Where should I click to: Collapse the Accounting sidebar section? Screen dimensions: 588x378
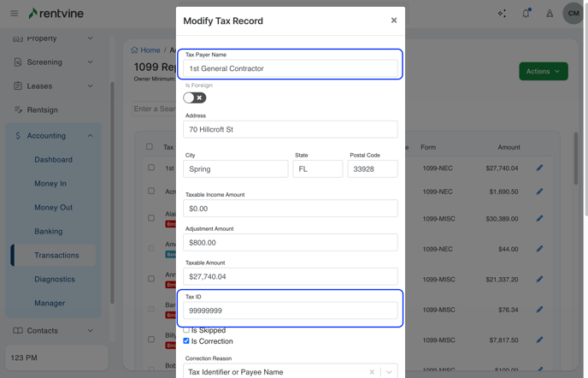pyautogui.click(x=90, y=135)
